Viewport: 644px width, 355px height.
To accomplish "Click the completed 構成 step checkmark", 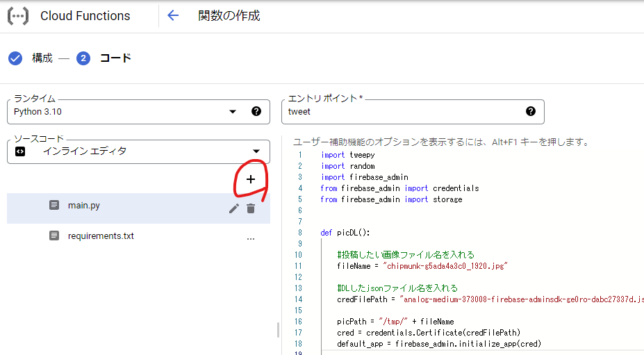I will 15,58.
